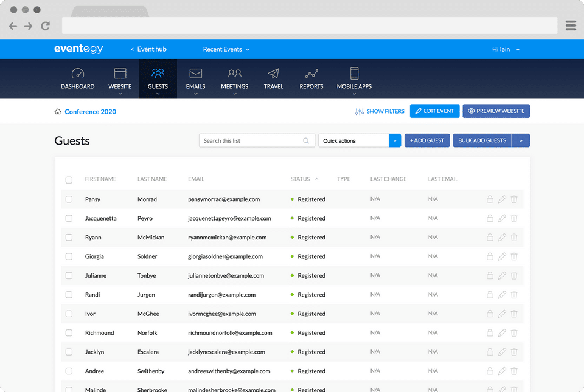Select the checkbox next to Ivor McGhee

click(x=69, y=314)
